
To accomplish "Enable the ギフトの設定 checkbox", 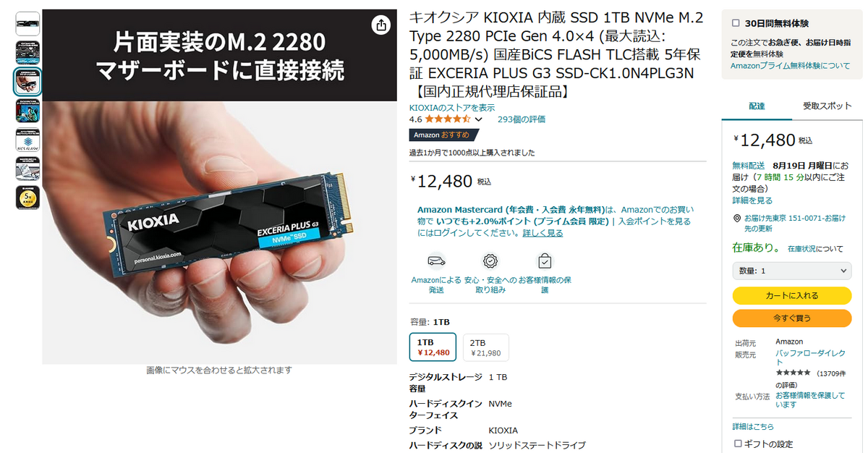I will [738, 444].
